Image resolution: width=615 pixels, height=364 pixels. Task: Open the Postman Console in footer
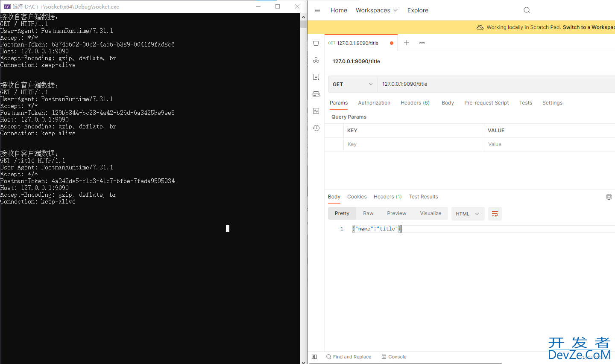(394, 357)
